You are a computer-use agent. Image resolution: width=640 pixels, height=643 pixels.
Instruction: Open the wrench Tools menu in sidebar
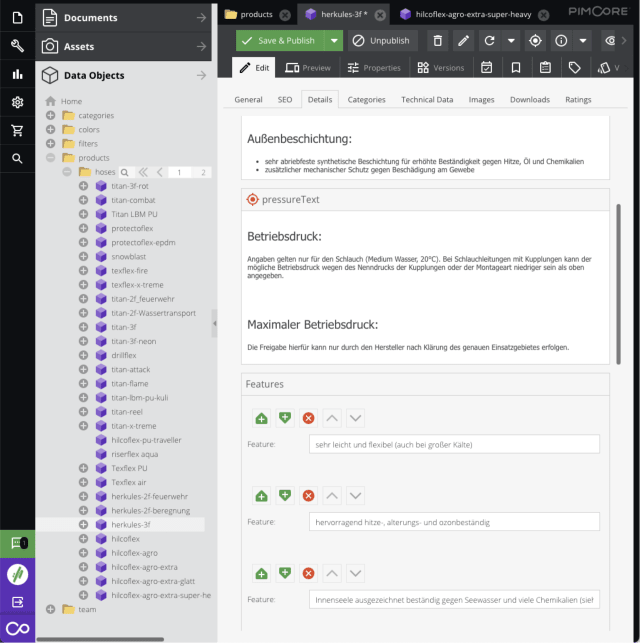(17, 46)
